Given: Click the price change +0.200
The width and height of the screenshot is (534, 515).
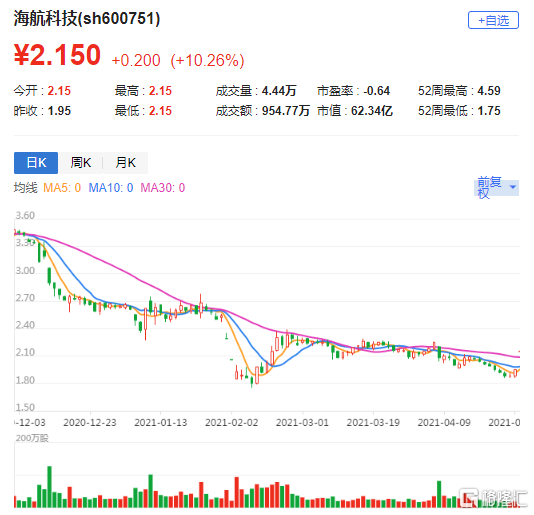Looking at the screenshot, I should click(136, 61).
